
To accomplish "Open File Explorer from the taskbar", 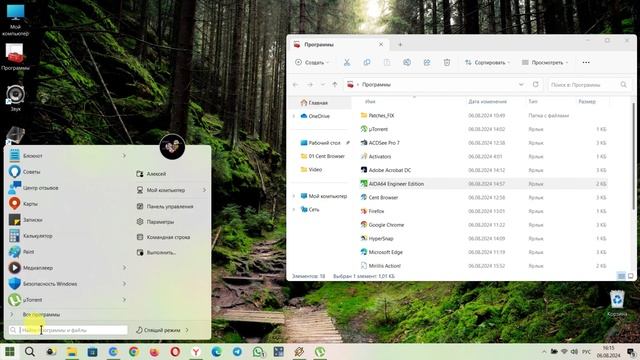I will tap(71, 351).
